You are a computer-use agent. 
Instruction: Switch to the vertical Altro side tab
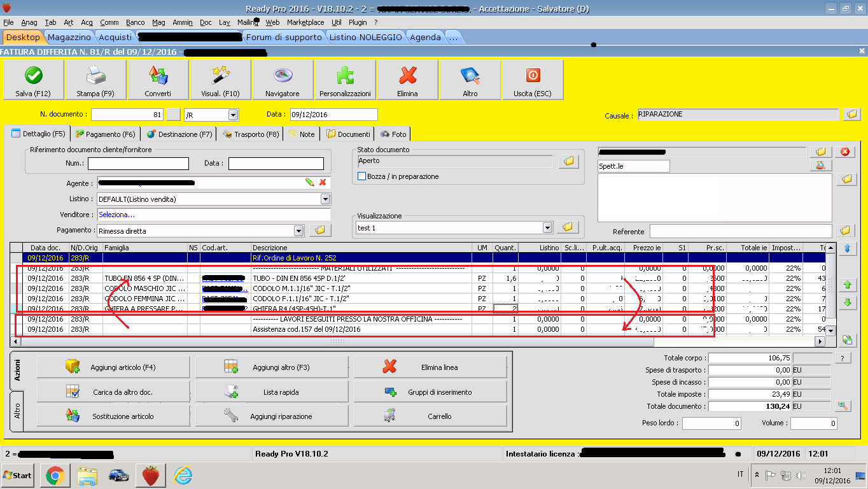(x=18, y=411)
